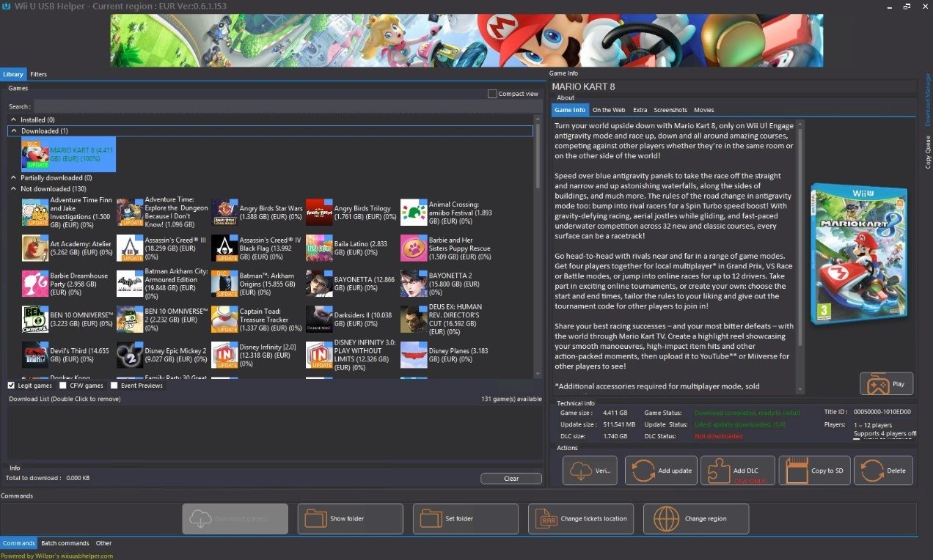This screenshot has height=560, width=933.
Task: Uncheck the Legit games checkbox
Action: pyautogui.click(x=11, y=385)
